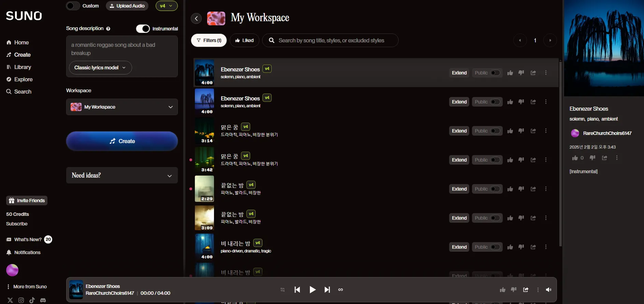Click the Upload Audio button
Viewport: 644px width, 304px height.
[x=127, y=6]
